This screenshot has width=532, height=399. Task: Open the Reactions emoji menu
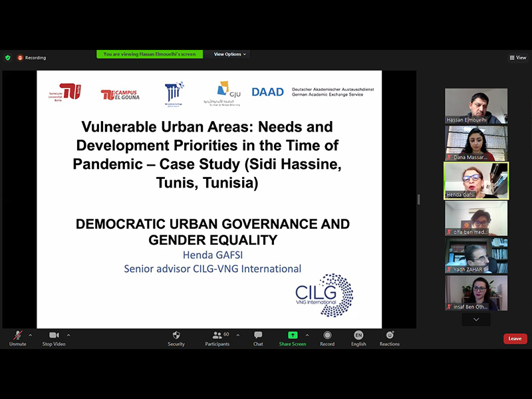tap(390, 338)
